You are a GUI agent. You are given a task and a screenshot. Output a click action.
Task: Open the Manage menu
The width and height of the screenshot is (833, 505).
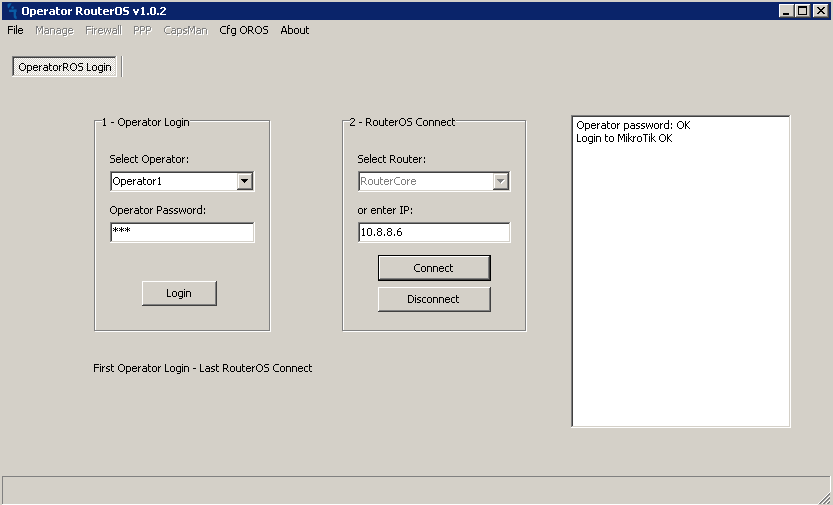point(54,30)
